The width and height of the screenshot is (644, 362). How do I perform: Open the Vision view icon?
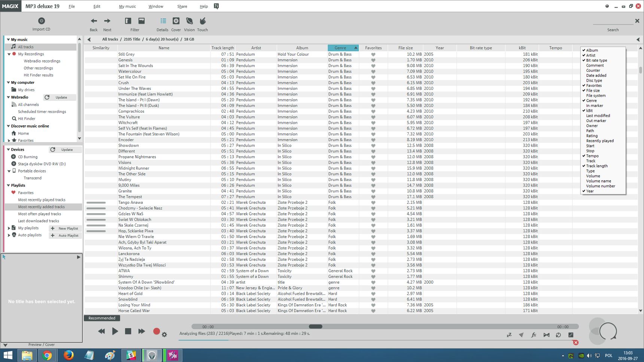click(189, 21)
